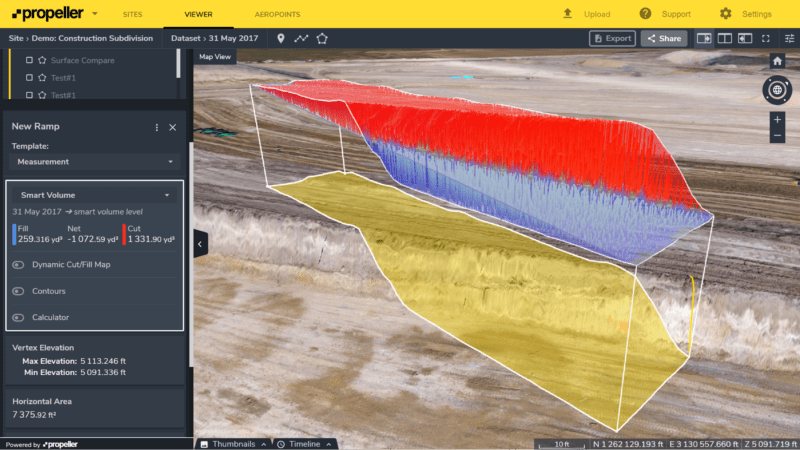Switch to left-panel layout view icon
The width and height of the screenshot is (800, 450).
tap(745, 38)
